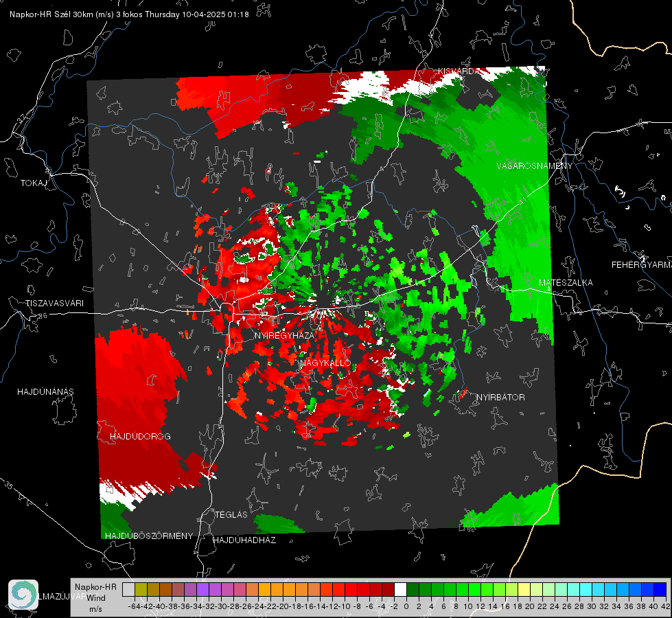Pick the white swatch in wind legend
The width and height of the screenshot is (672, 618).
tap(400, 589)
